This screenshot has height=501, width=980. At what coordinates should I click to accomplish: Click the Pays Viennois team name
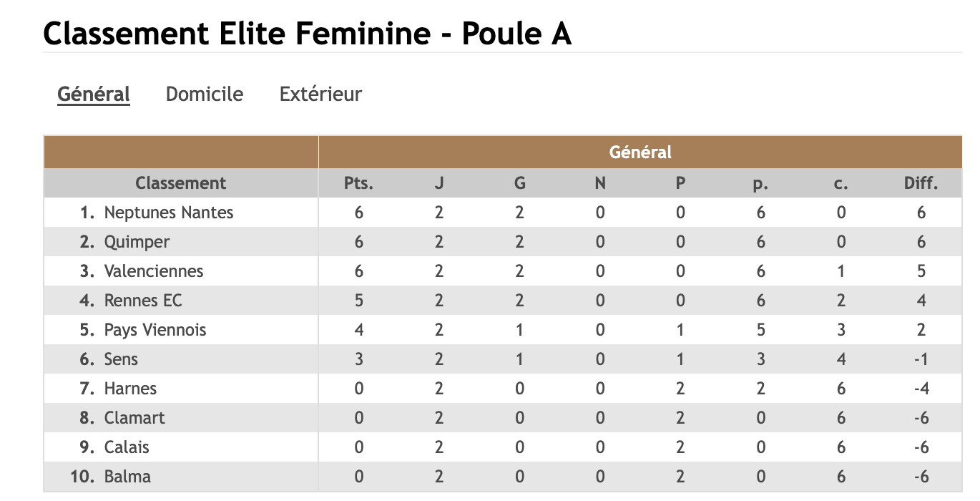pyautogui.click(x=155, y=330)
